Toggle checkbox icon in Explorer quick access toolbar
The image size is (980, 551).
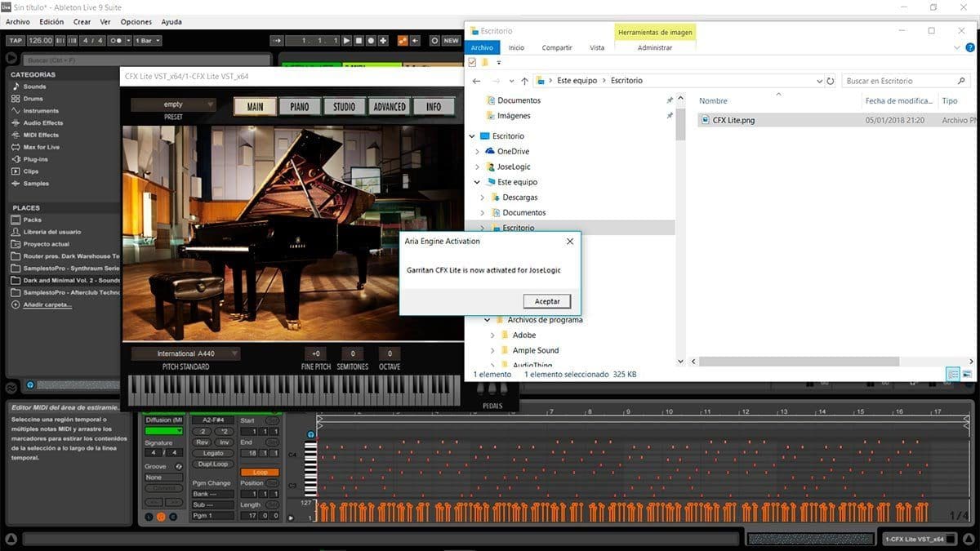[472, 62]
